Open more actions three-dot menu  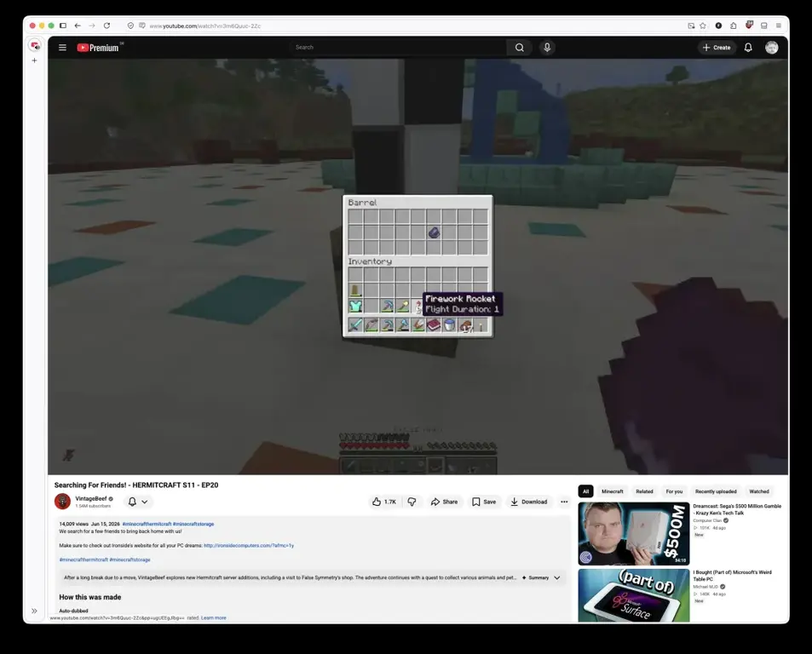point(564,502)
